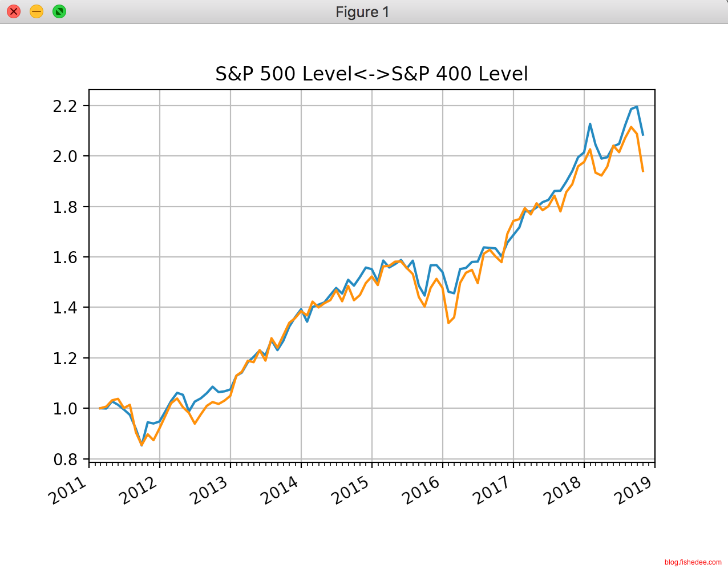Viewport: 728px width, 572px height.
Task: Click the "Figure 1" window title text
Action: (362, 12)
